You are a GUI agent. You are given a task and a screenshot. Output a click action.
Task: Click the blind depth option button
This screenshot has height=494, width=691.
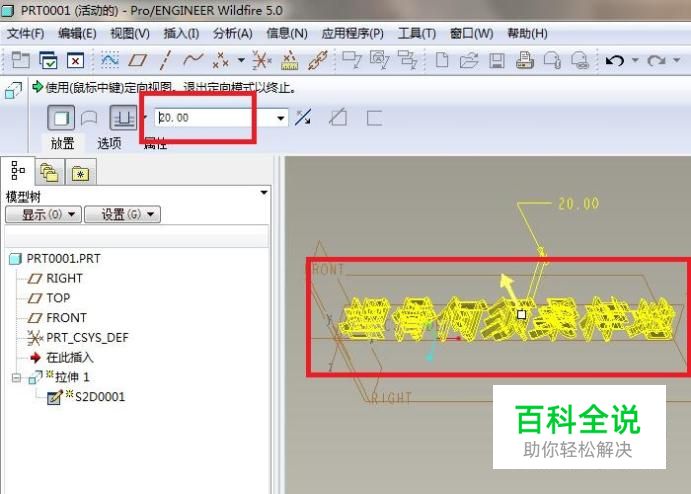click(123, 118)
